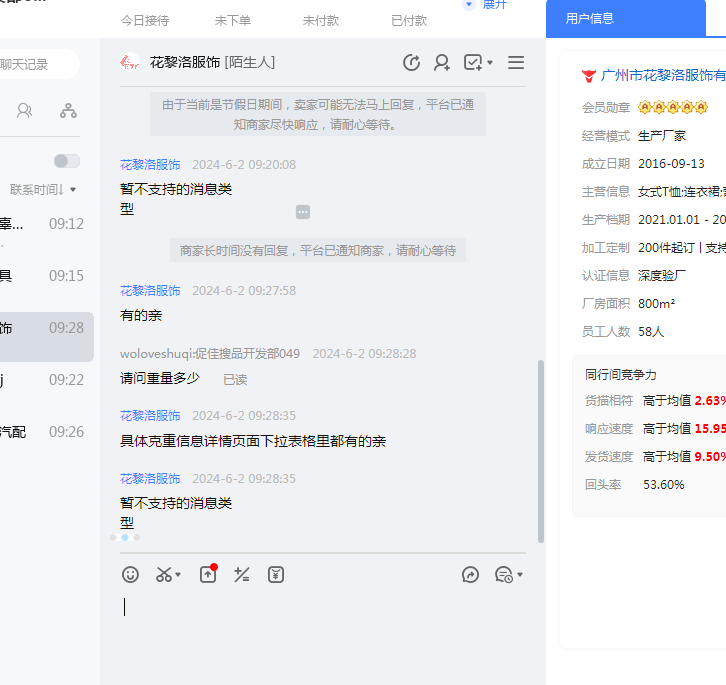Expand the quick reply messages dropdown arrow
Image resolution: width=726 pixels, height=685 pixels.
(520, 575)
